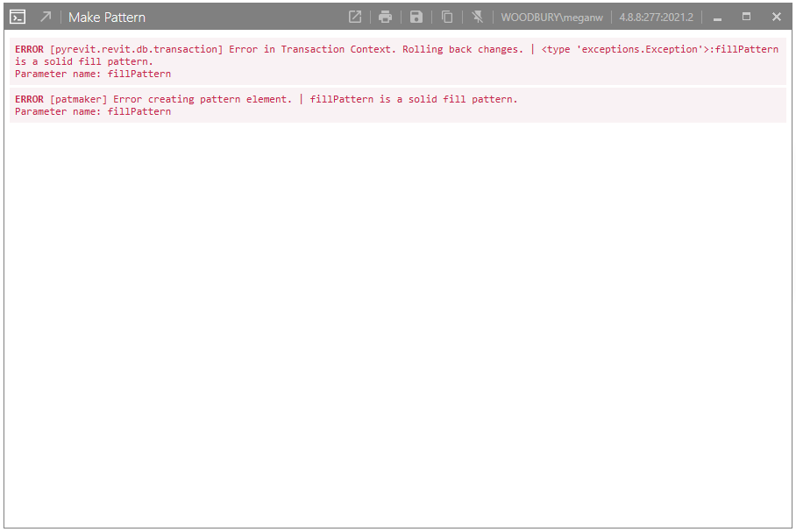The image size is (796, 532).
Task: Select the patmaker error message text
Action: click(263, 99)
